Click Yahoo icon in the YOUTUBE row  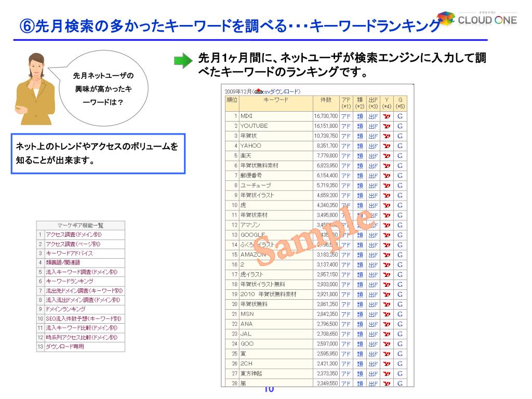pos(387,126)
